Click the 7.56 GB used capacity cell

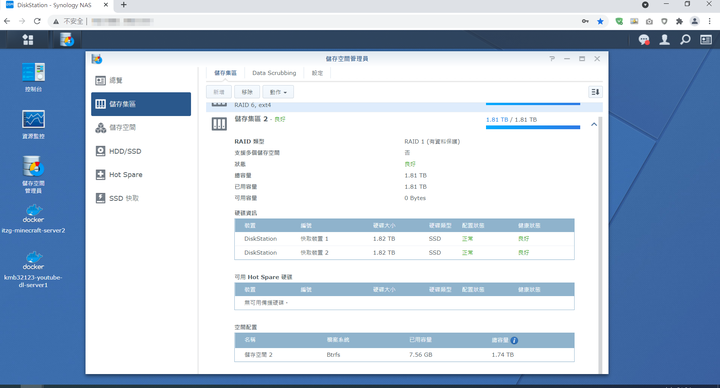tap(421, 354)
